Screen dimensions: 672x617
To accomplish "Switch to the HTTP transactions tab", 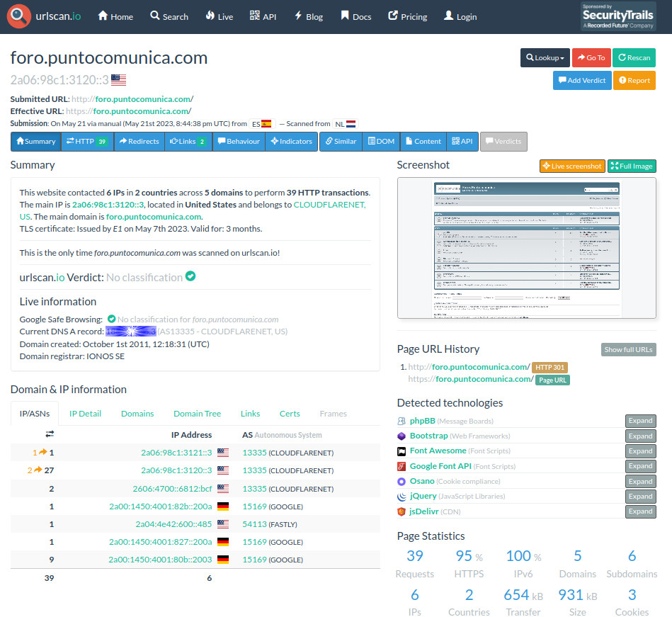I will coord(86,142).
